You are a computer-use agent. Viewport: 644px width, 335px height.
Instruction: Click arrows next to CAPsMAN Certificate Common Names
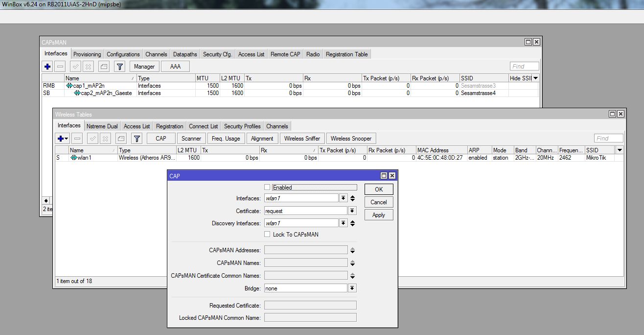[353, 276]
